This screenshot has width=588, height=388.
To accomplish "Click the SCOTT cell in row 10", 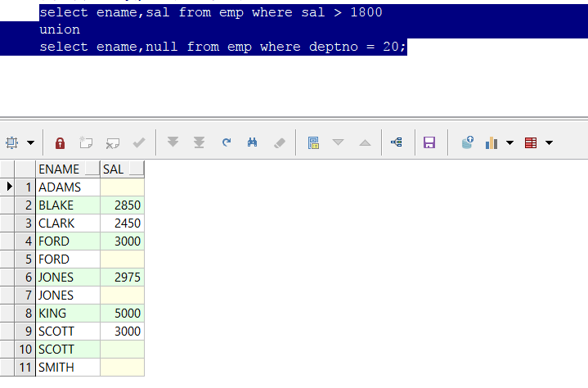I will click(68, 349).
